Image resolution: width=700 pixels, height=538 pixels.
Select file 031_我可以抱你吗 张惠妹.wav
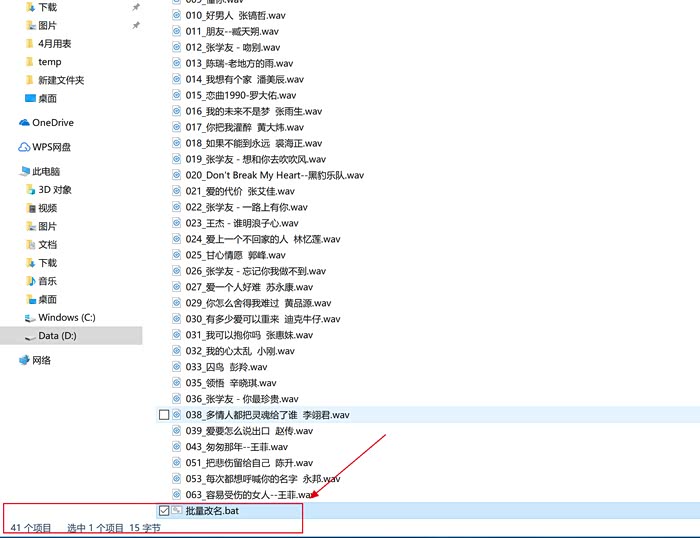[249, 335]
